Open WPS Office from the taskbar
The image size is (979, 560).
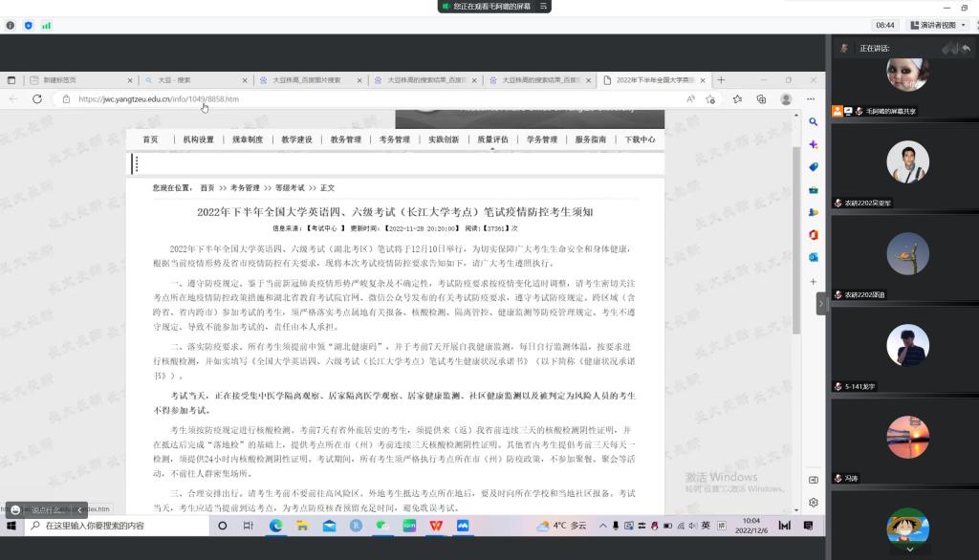(435, 526)
